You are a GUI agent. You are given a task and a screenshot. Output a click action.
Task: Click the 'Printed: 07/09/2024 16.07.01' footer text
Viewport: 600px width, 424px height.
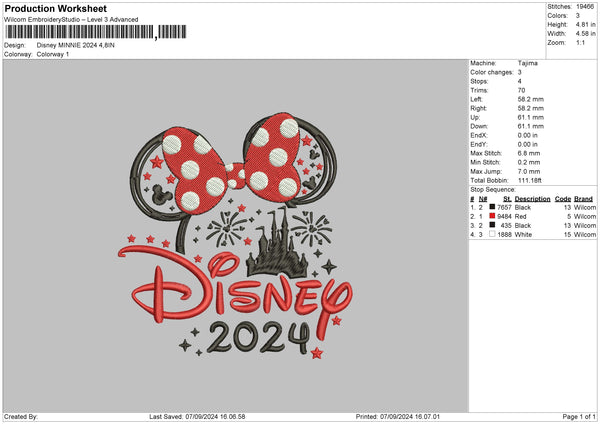[398, 417]
